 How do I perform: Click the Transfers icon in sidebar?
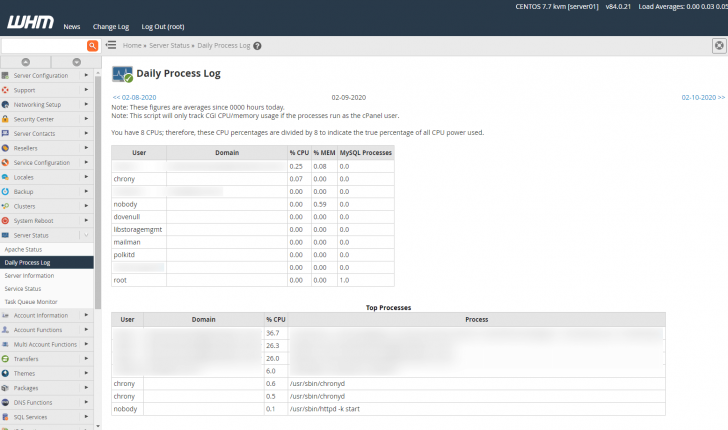6,358
